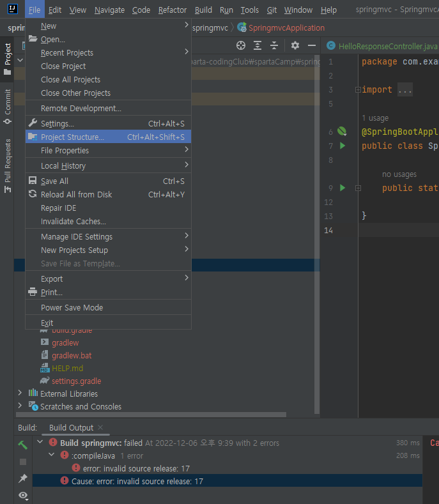Viewport: 439px width, 504px height.
Task: Click the Collapse All icon in Project toolbar
Action: coord(274,45)
